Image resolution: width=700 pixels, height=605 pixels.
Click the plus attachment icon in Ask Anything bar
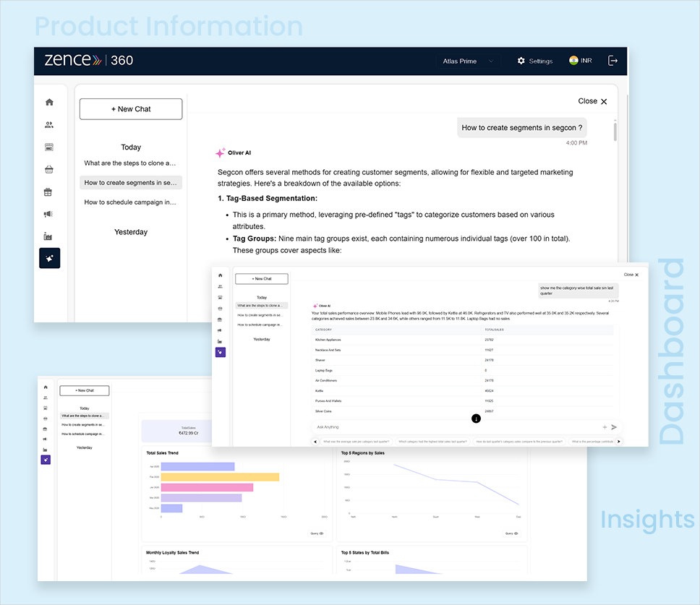tap(605, 427)
